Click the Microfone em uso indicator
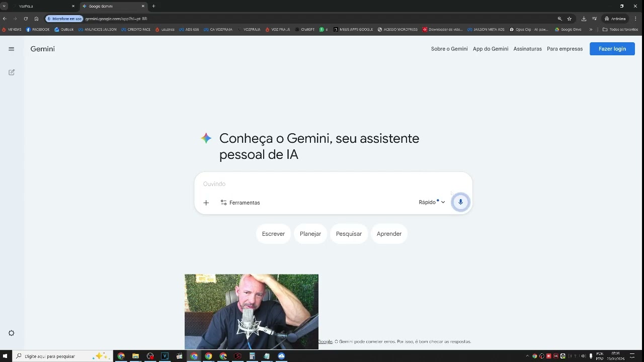This screenshot has height=362, width=644. click(x=64, y=19)
